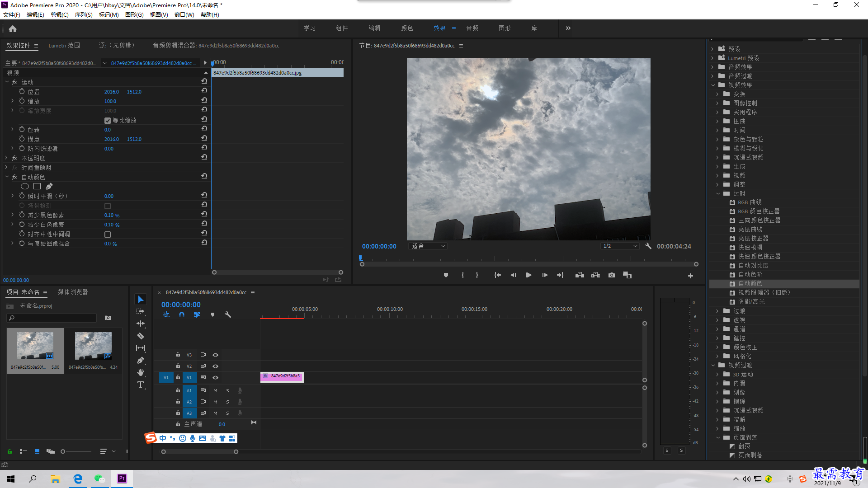
Task: Expand 不透明度 effect properties
Action: click(6, 158)
